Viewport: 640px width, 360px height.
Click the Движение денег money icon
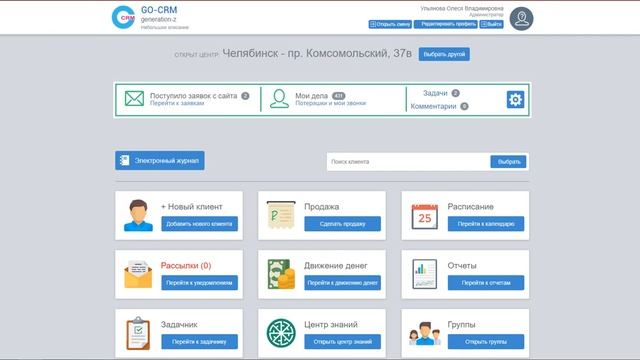tap(281, 274)
